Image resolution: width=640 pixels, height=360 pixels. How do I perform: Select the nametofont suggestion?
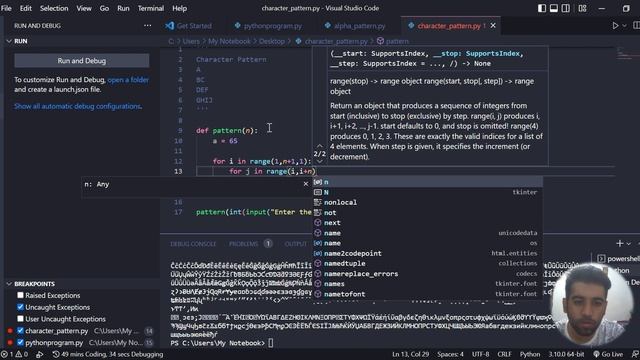click(x=427, y=294)
